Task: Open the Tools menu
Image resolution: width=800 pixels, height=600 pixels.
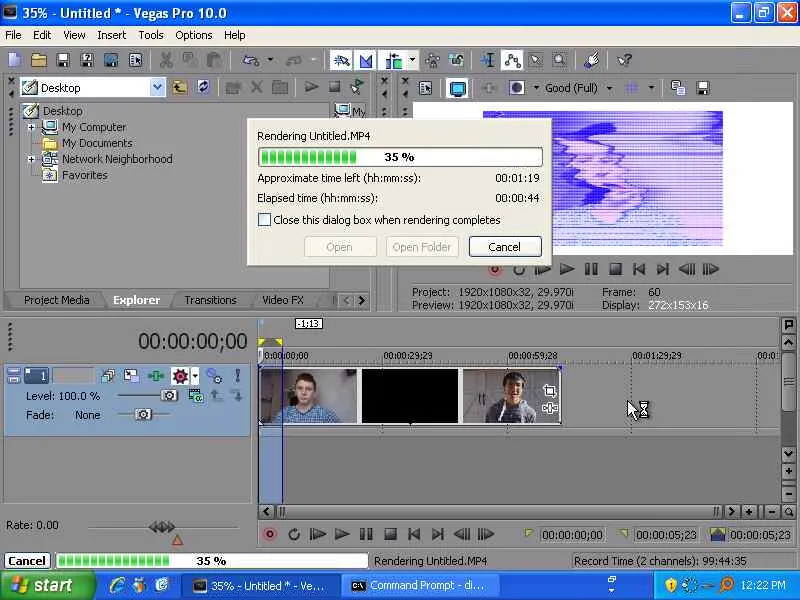Action: 151,35
